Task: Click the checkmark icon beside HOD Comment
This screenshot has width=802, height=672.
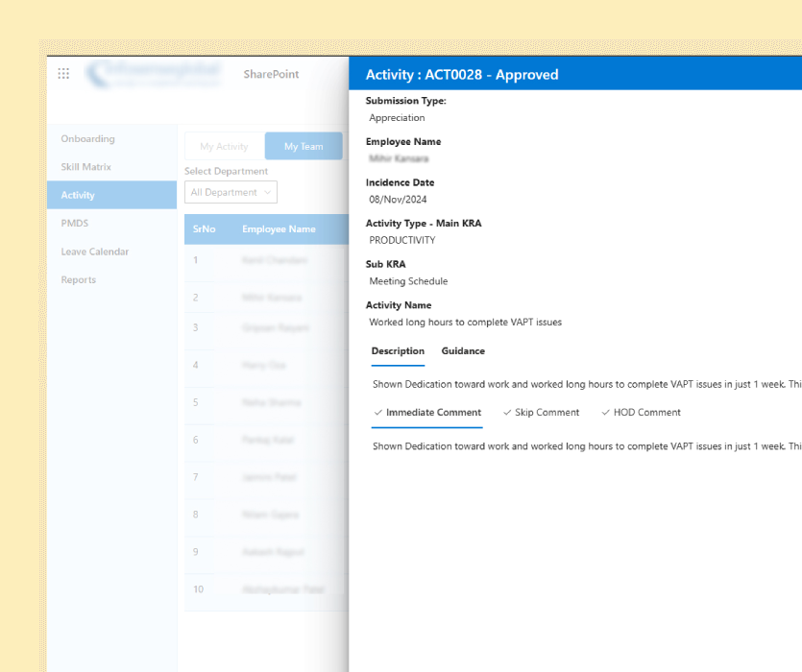Action: click(605, 413)
